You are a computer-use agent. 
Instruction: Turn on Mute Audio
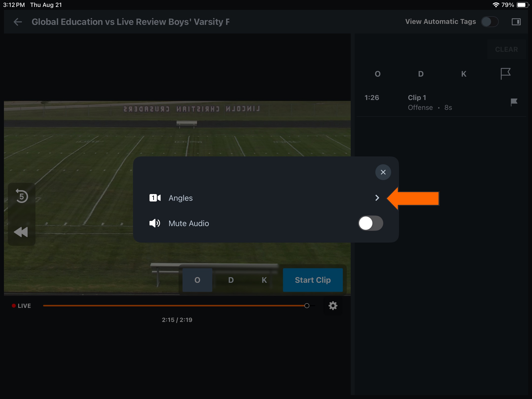370,223
